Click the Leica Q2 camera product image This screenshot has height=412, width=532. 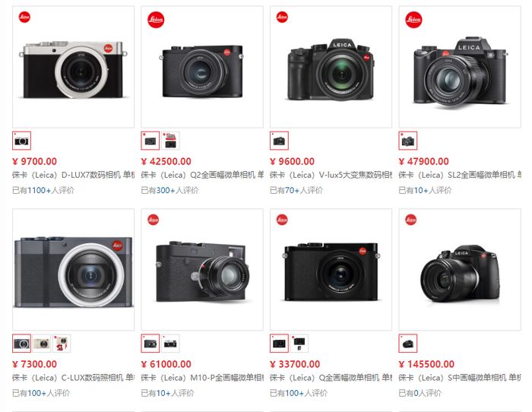pos(202,67)
